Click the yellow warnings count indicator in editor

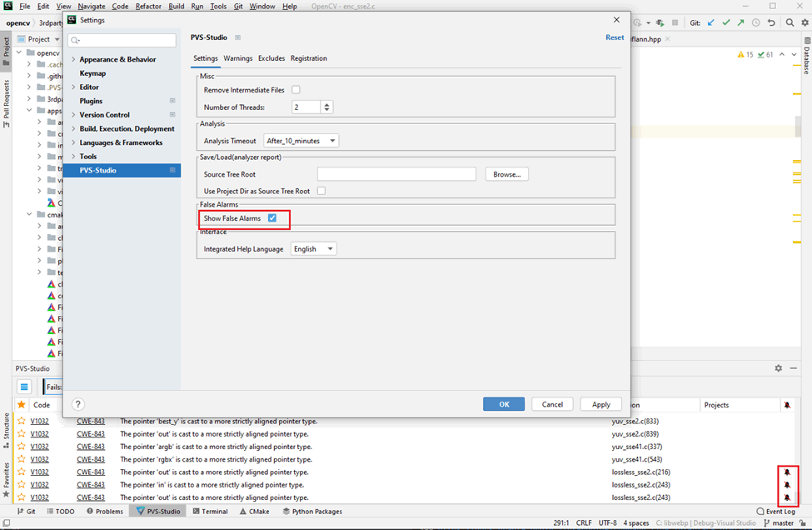coord(745,54)
